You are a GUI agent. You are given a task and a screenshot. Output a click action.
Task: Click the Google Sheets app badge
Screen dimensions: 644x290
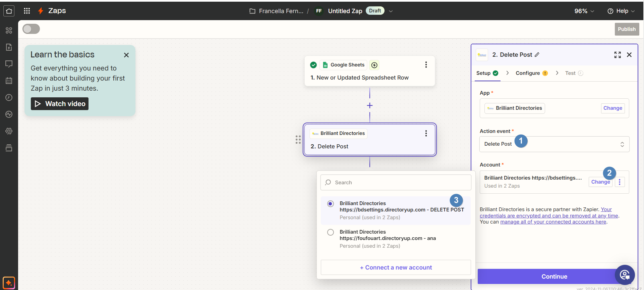point(343,65)
